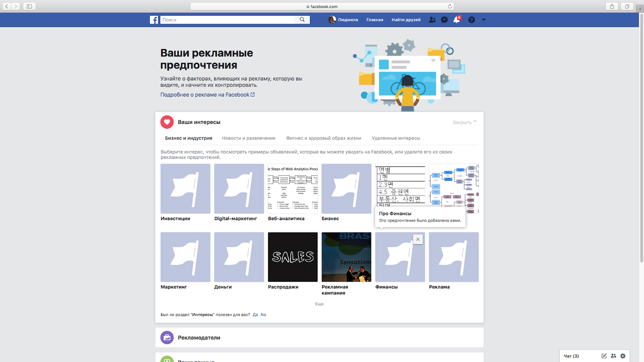644x362 pixels.
Task: Select the Реклама interest tile
Action: [454, 257]
